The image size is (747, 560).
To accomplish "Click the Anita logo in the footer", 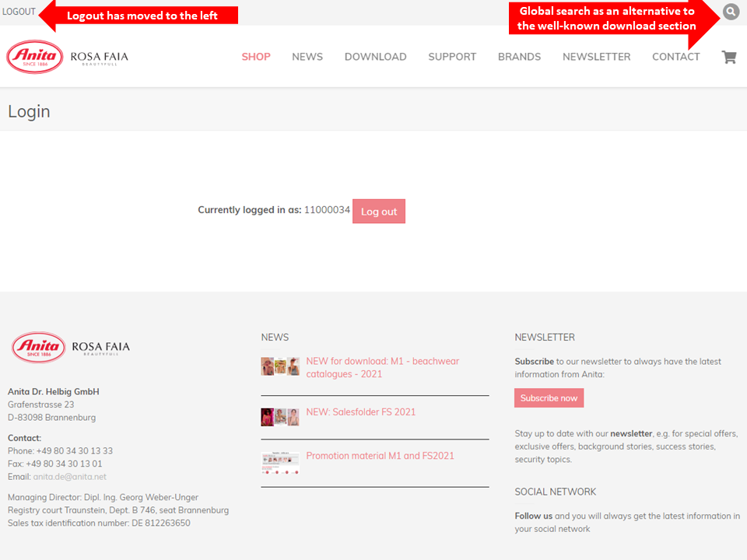I will 38,347.
